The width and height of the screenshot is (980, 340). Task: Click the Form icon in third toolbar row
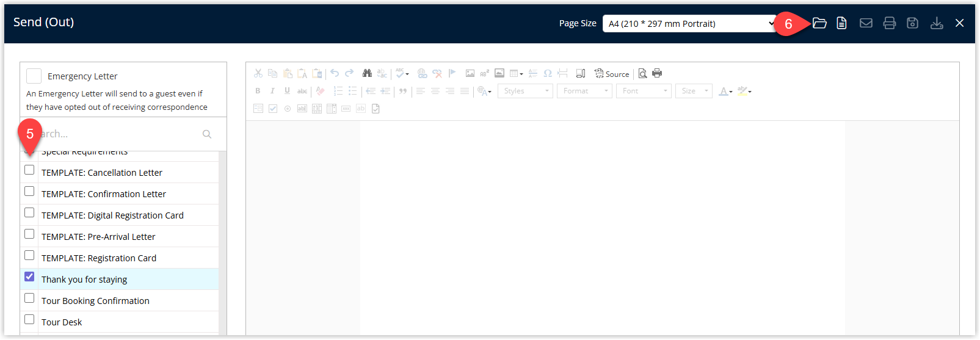click(x=258, y=109)
